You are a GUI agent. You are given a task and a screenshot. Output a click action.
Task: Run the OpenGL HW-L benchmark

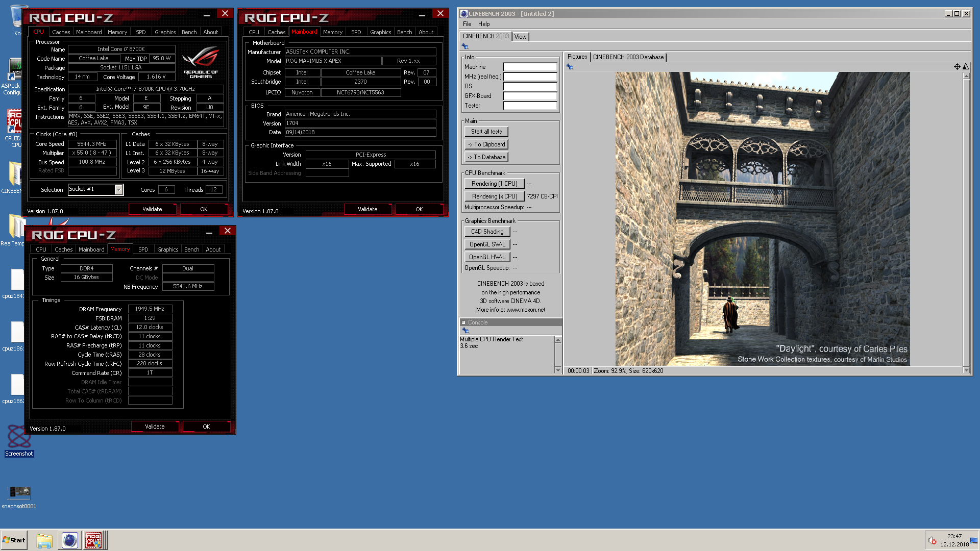click(487, 257)
